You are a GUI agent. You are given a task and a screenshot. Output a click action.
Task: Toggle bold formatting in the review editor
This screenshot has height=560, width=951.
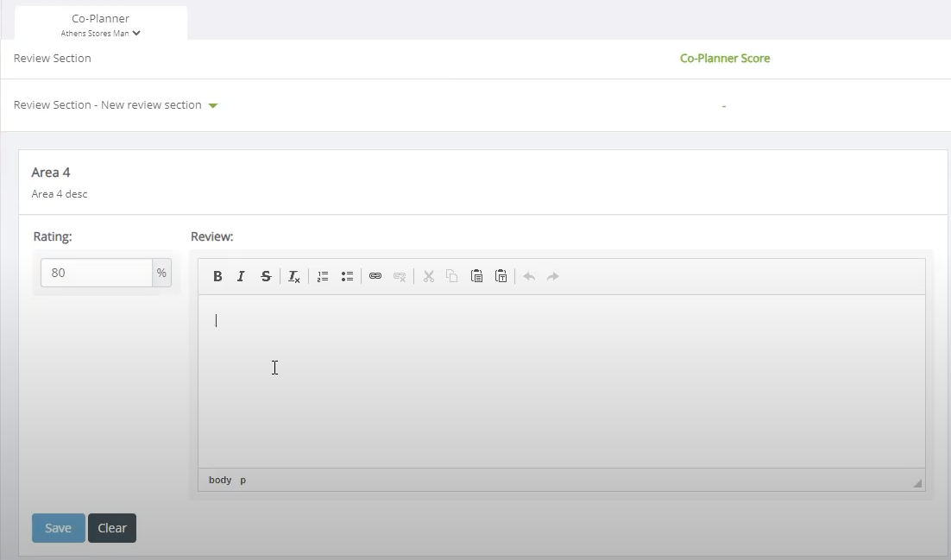(x=217, y=276)
